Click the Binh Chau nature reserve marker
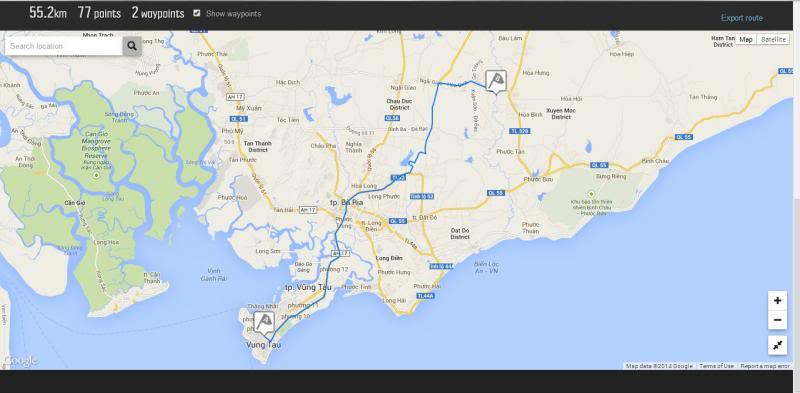 pos(591,194)
